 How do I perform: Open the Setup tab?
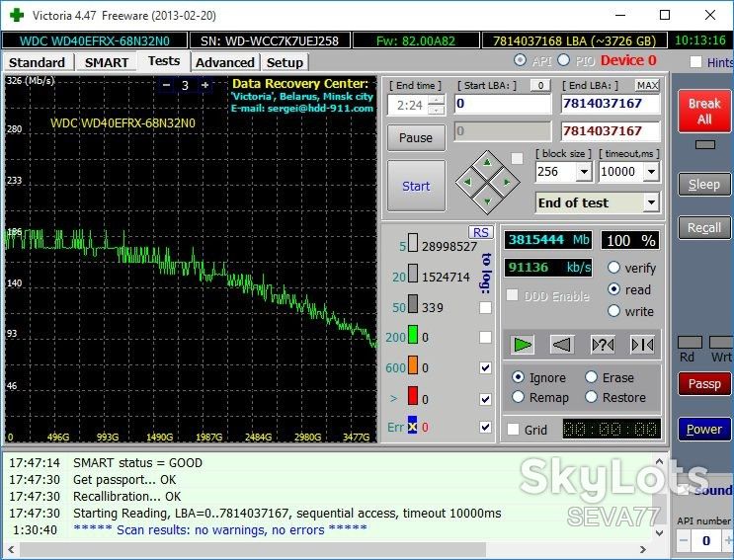click(285, 62)
